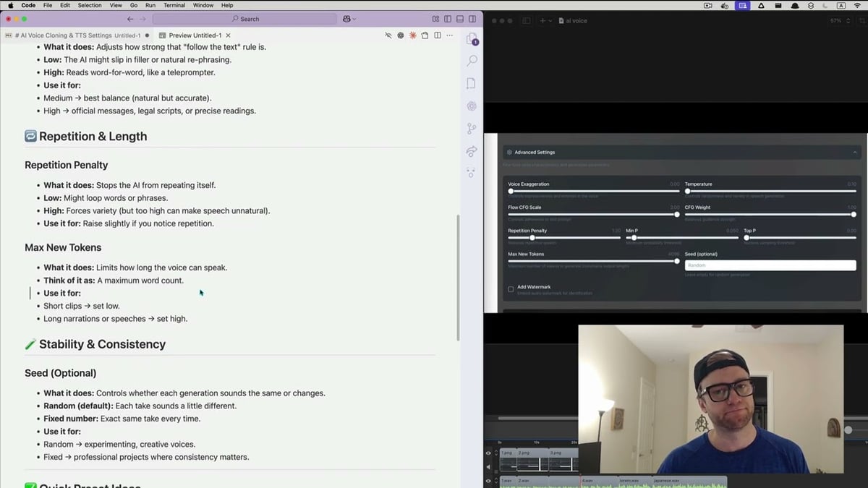
Task: Hide the audio track with its eye icon
Action: click(x=488, y=481)
